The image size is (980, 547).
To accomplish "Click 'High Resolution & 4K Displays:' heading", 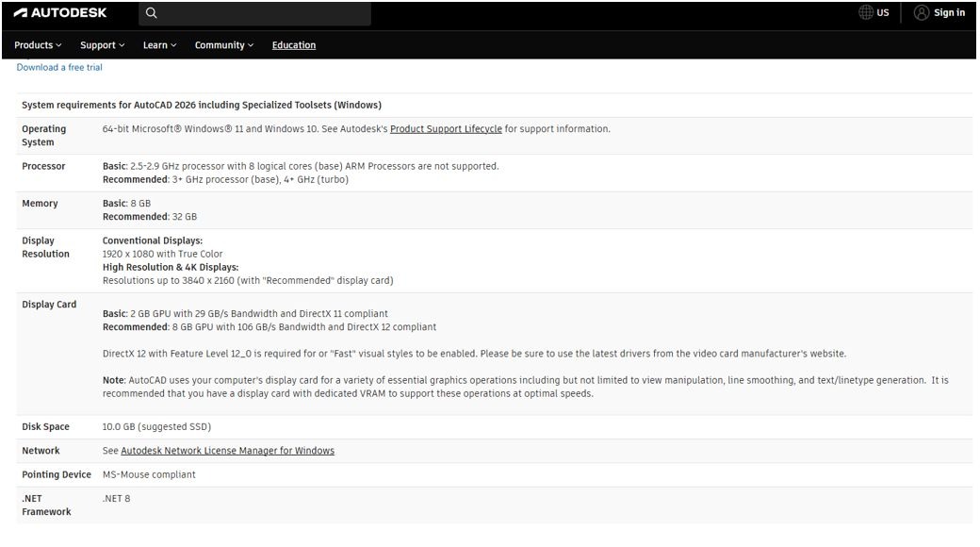I will point(171,267).
